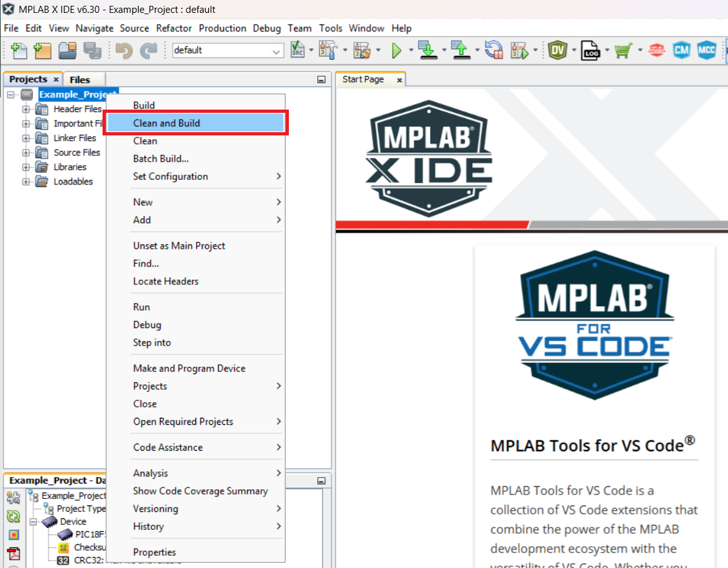Switch to the Files tab
Screen dimensions: 728x568
tap(80, 79)
